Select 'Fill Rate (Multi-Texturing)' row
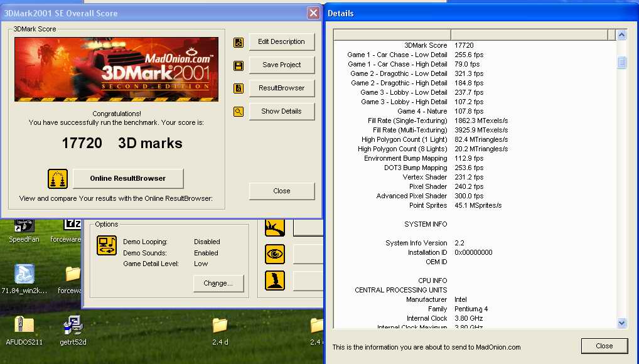The width and height of the screenshot is (639, 364). [475, 130]
